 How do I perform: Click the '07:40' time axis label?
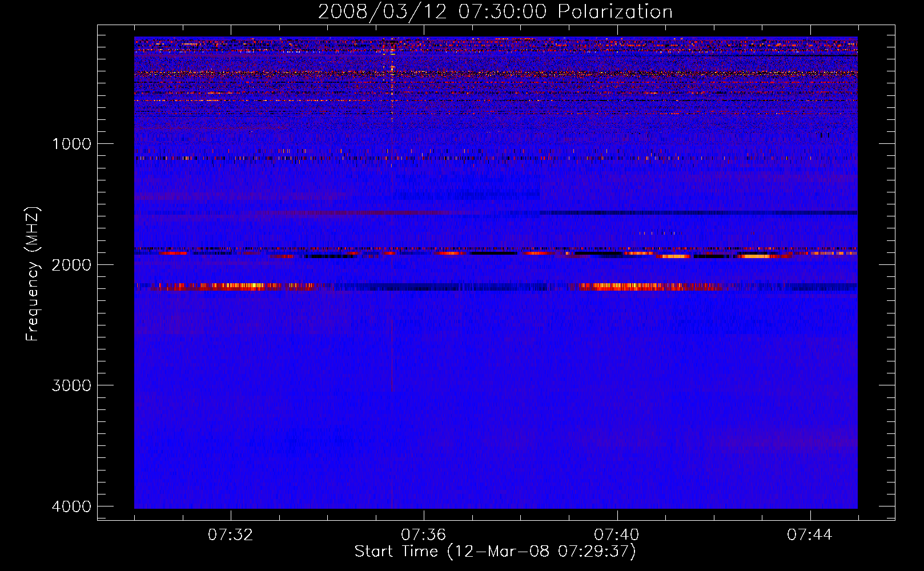pos(617,535)
